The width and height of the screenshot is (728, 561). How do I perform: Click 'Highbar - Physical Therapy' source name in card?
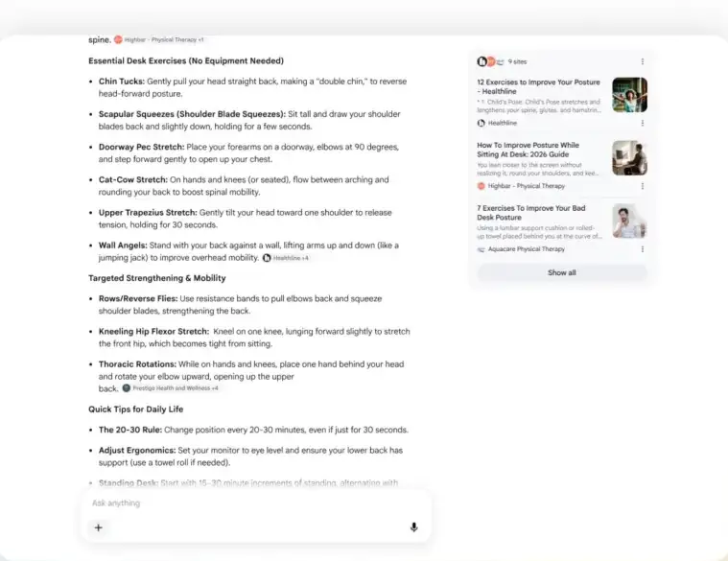(x=526, y=186)
